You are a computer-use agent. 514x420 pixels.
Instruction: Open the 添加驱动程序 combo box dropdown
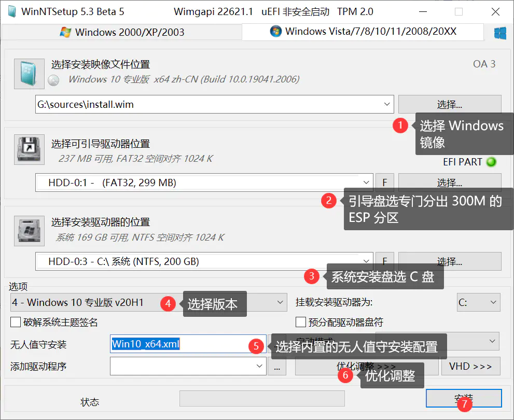click(259, 366)
